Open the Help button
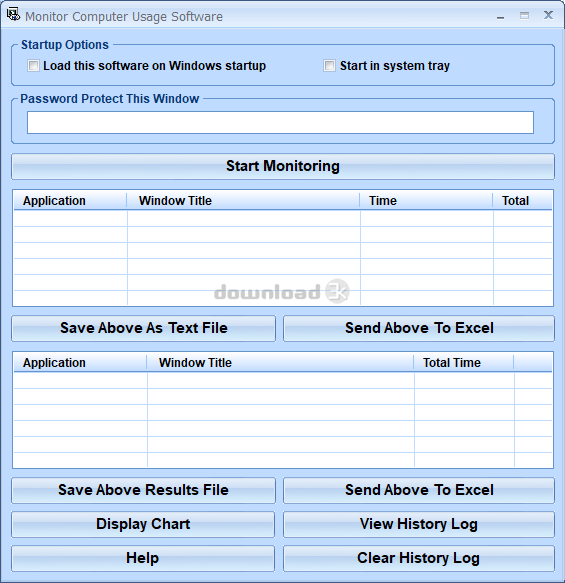Screen dimensions: 565x583 point(143,558)
